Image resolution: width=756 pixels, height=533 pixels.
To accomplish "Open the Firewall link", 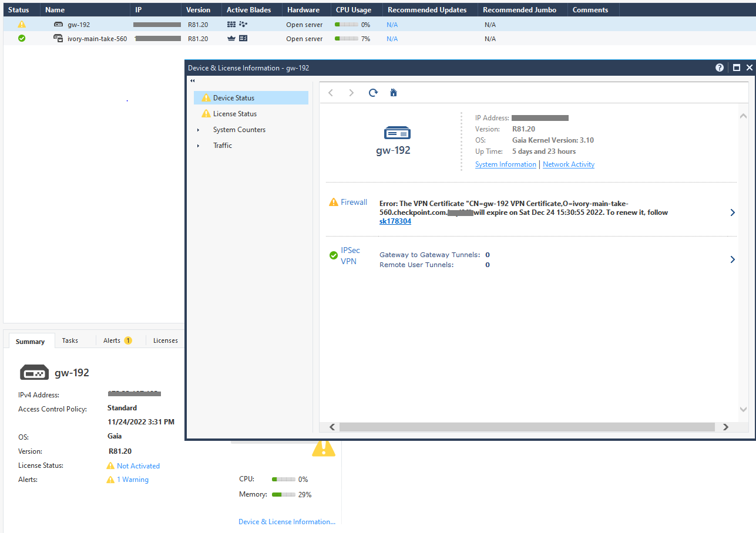I will coord(354,202).
